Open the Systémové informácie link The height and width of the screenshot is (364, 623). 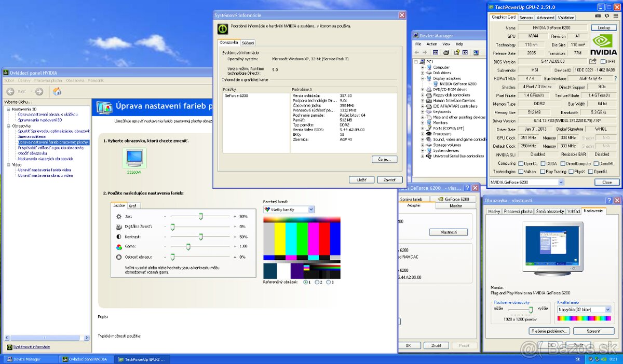coord(31,347)
